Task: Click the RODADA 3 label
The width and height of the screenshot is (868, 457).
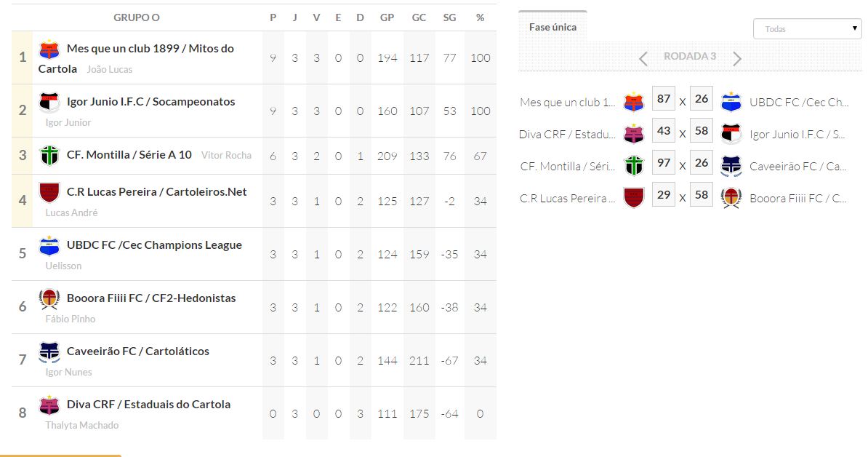Action: coord(690,57)
